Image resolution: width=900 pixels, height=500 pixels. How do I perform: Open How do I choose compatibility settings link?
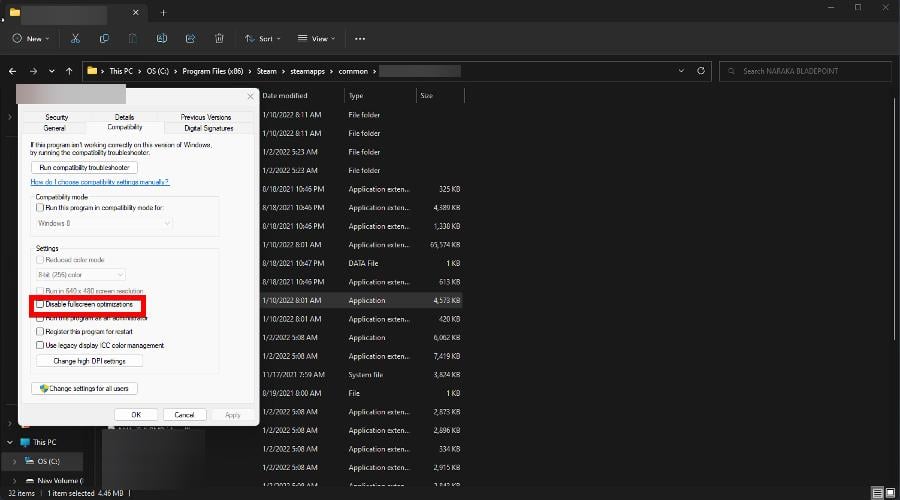(x=100, y=182)
